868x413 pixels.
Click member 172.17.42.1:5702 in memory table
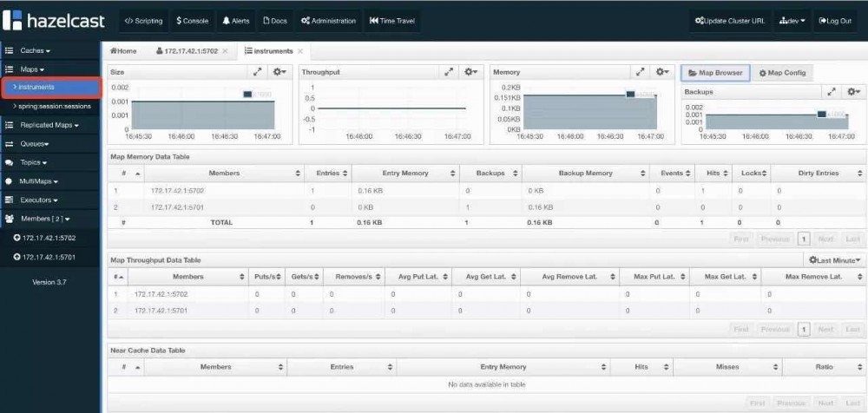click(177, 190)
